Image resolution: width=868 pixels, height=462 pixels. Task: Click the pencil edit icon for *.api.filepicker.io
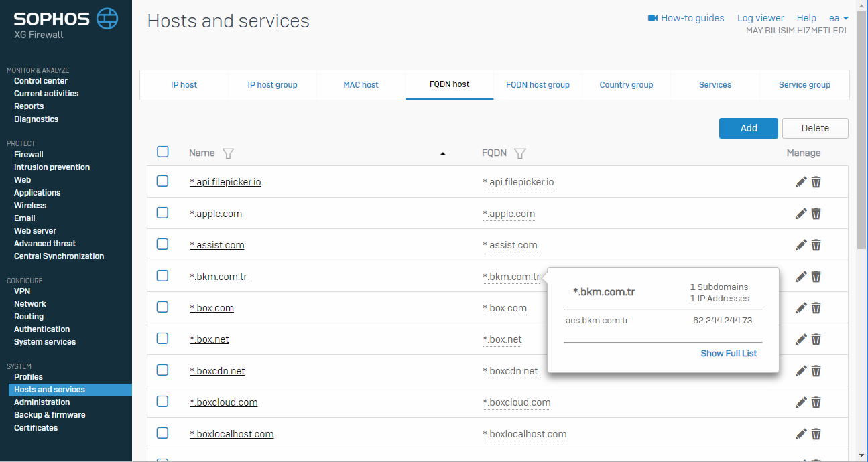tap(801, 182)
